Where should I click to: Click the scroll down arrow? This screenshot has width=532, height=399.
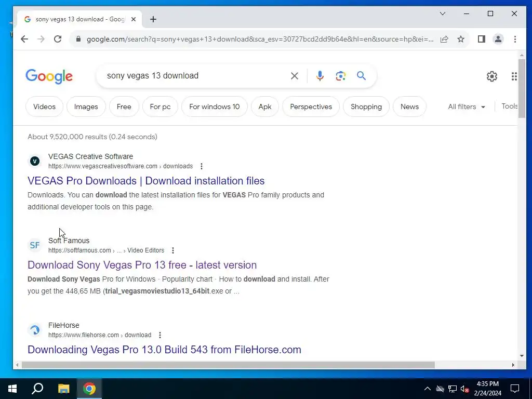[x=522, y=356]
